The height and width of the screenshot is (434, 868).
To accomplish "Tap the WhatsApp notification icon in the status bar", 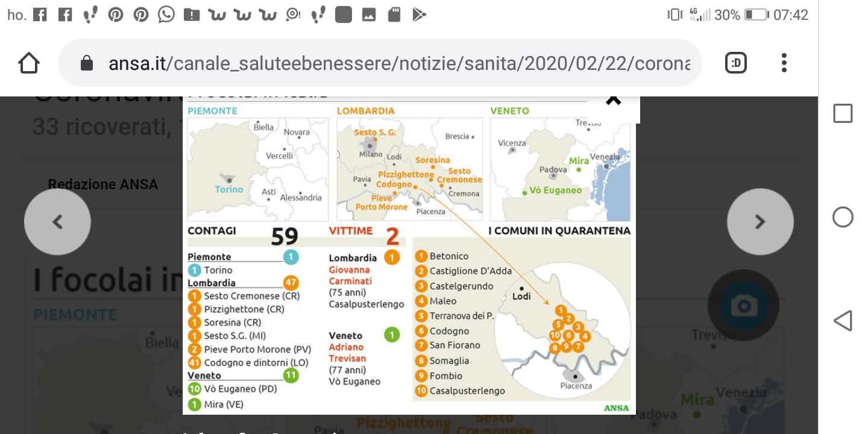I will 166,14.
